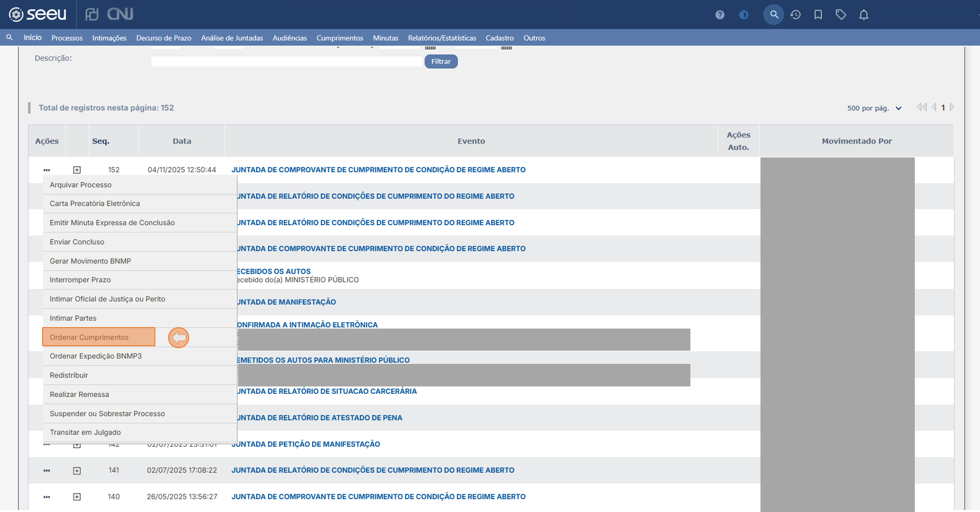Click the Data column header

coord(182,141)
